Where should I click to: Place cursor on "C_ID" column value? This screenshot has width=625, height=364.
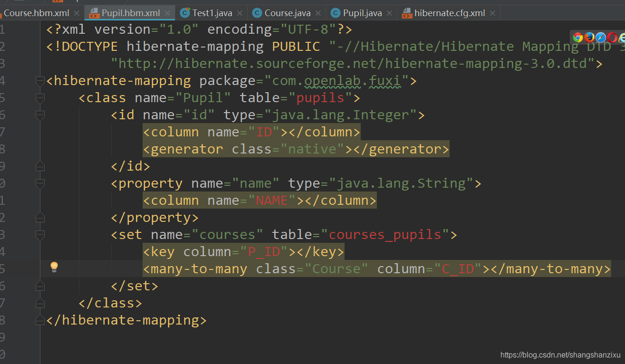click(458, 269)
